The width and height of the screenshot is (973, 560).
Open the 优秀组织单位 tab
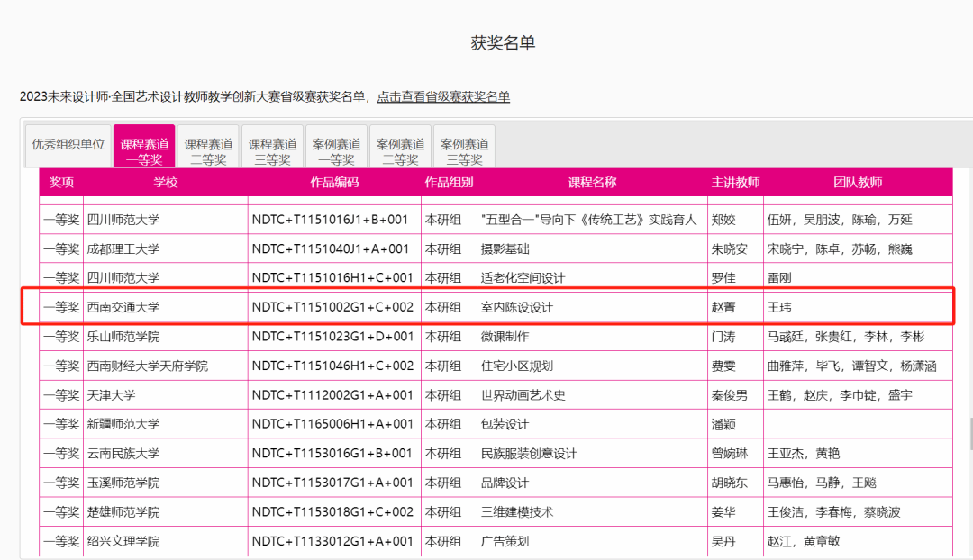click(x=68, y=145)
